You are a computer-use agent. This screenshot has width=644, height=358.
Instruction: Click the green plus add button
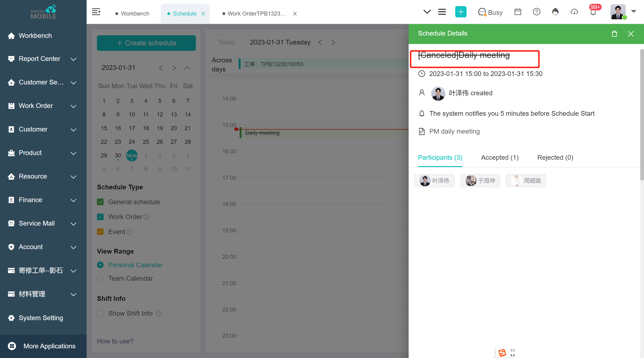pos(461,12)
